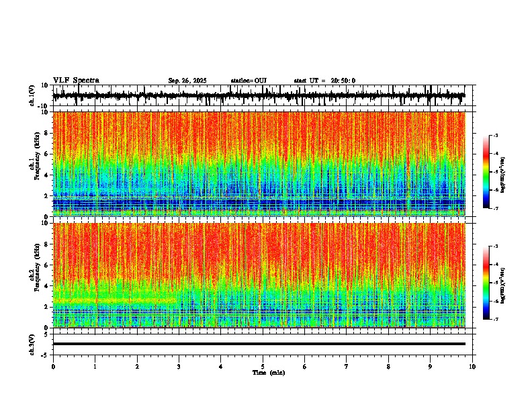Click time axis tick label "0"
This screenshot has height=411, width=532.
pyautogui.click(x=53, y=367)
